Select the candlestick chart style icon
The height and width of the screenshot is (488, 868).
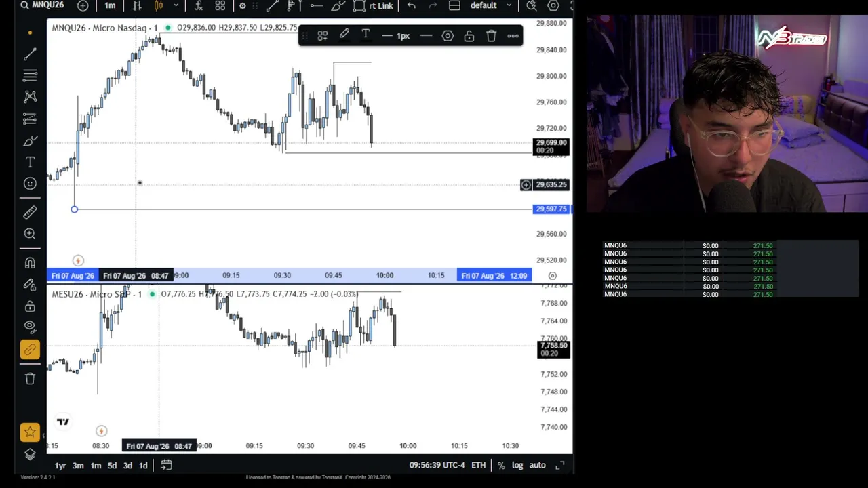(159, 5)
